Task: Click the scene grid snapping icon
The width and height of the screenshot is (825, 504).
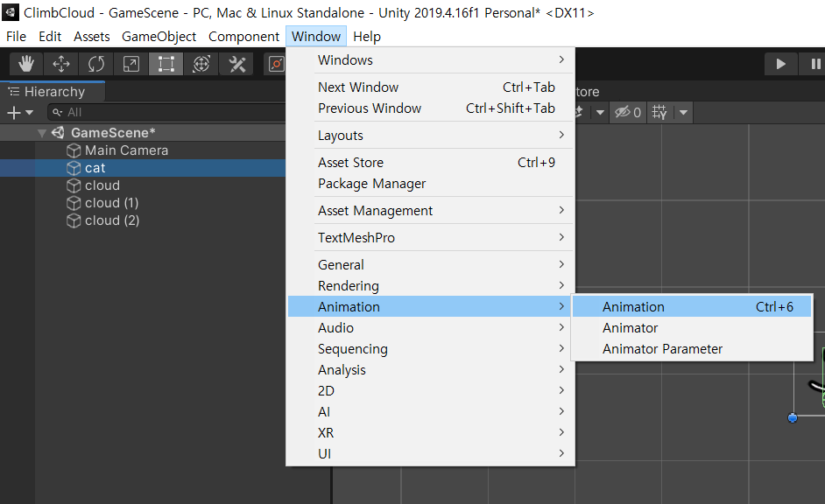Action: point(659,112)
